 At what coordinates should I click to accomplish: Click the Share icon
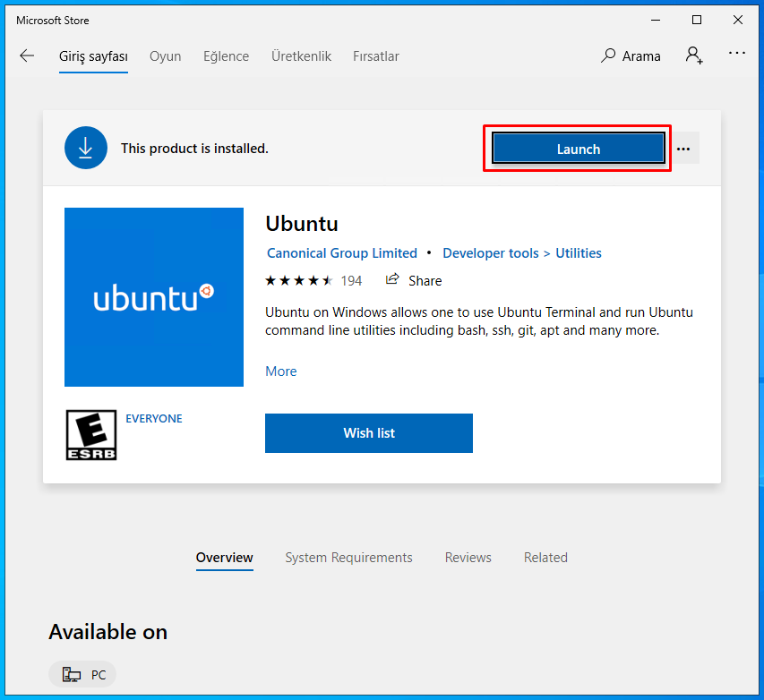[x=392, y=279]
